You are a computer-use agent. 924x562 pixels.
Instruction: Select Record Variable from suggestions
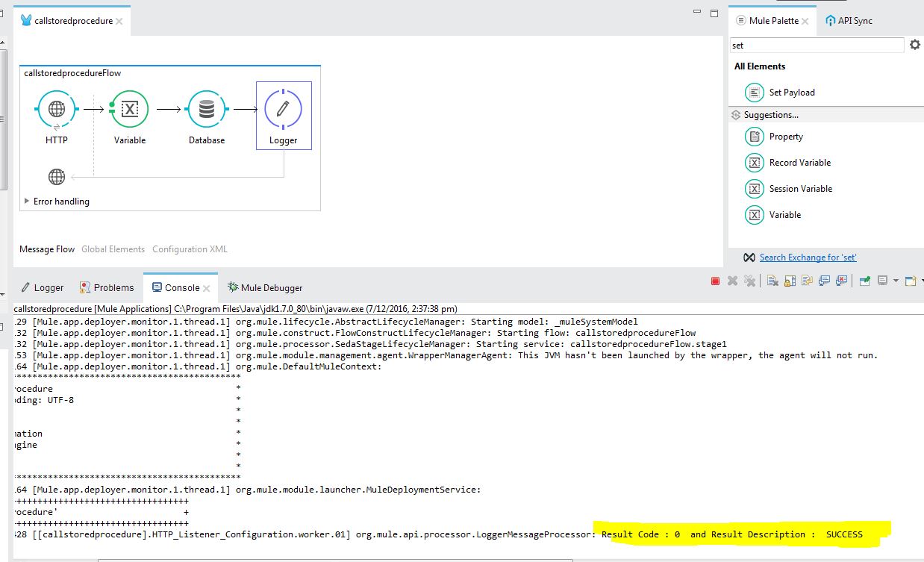point(801,162)
